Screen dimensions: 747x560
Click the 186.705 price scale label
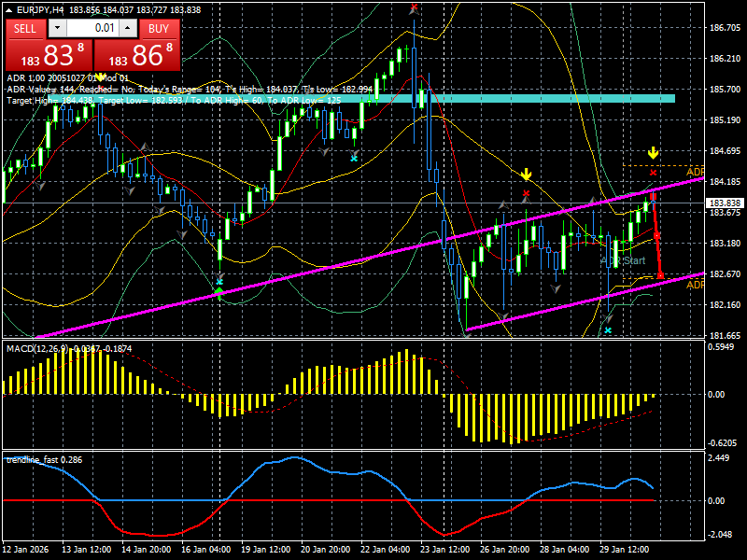click(x=725, y=28)
